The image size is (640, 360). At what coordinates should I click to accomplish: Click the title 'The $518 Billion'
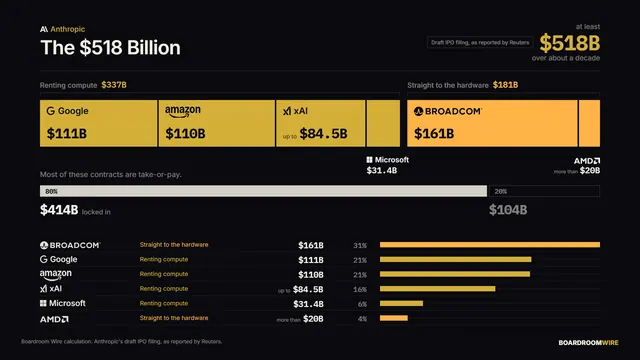(x=110, y=48)
